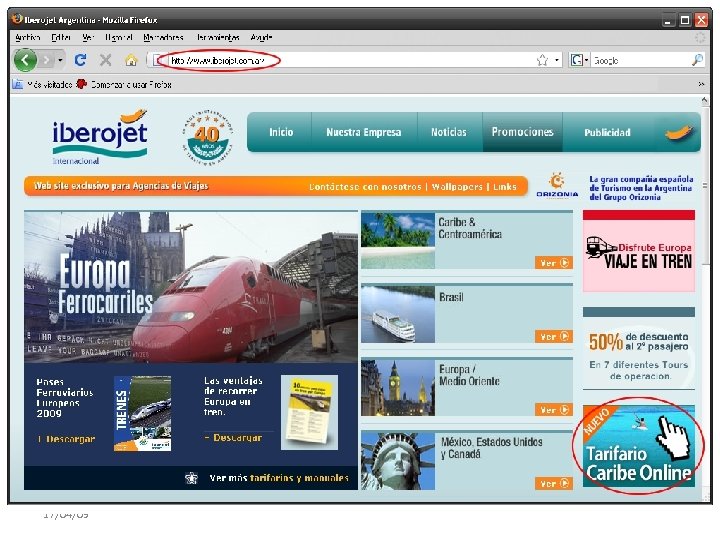This screenshot has height=540, width=720.
Task: Click the green Back arrow button
Action: tap(25, 60)
